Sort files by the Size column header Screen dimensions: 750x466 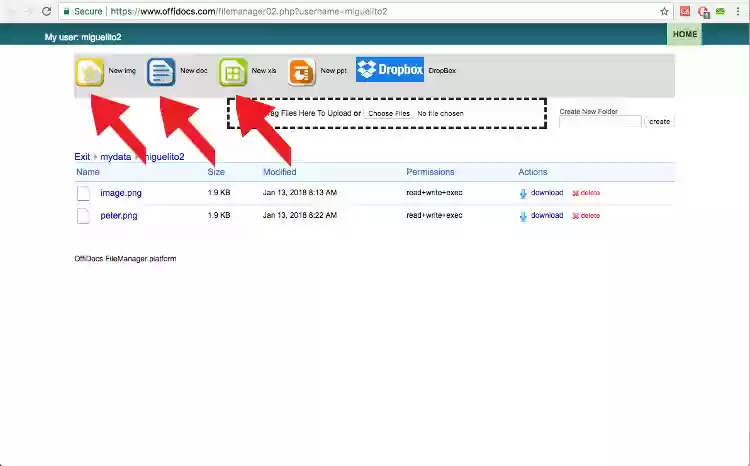(216, 172)
